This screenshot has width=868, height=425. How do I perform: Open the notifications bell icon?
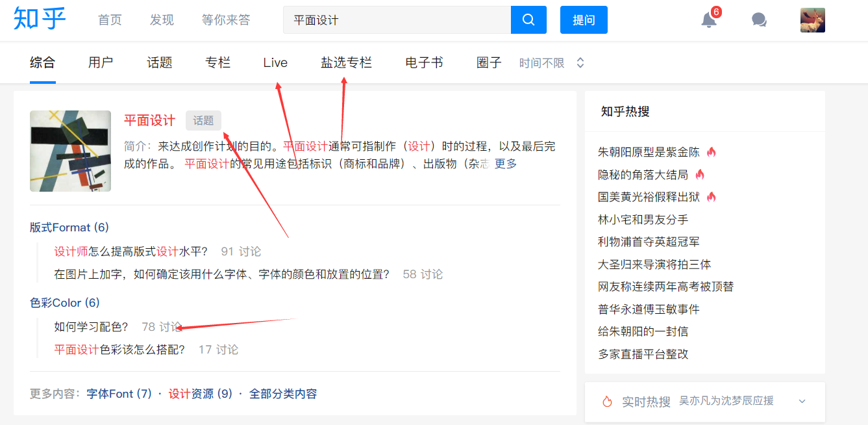pyautogui.click(x=709, y=20)
